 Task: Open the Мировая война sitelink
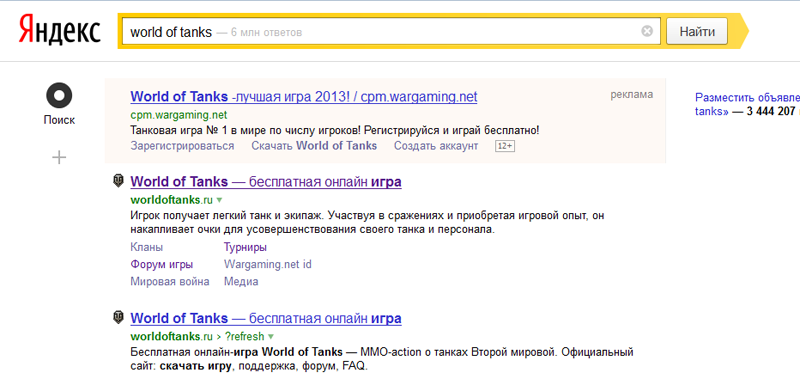pos(170,281)
